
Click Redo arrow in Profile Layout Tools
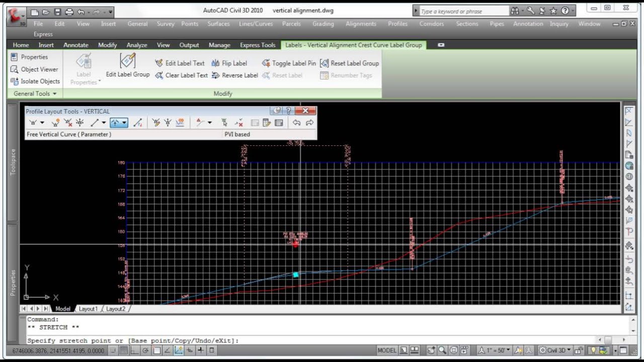(309, 123)
